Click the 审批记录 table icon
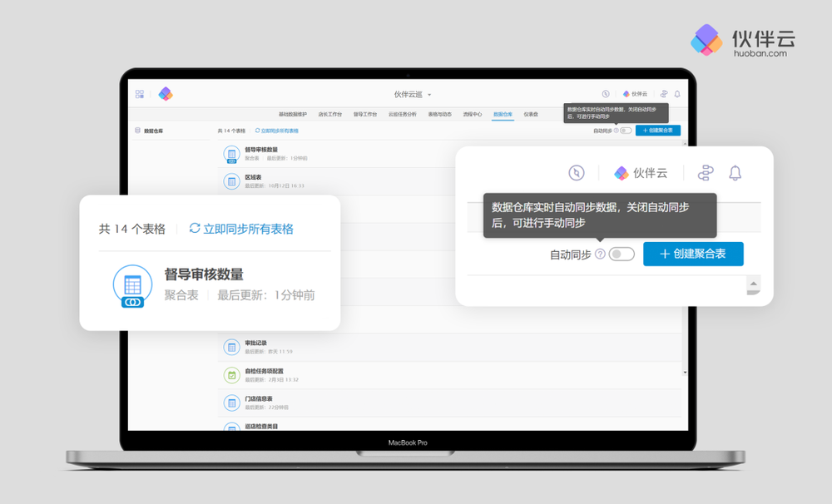 click(231, 347)
